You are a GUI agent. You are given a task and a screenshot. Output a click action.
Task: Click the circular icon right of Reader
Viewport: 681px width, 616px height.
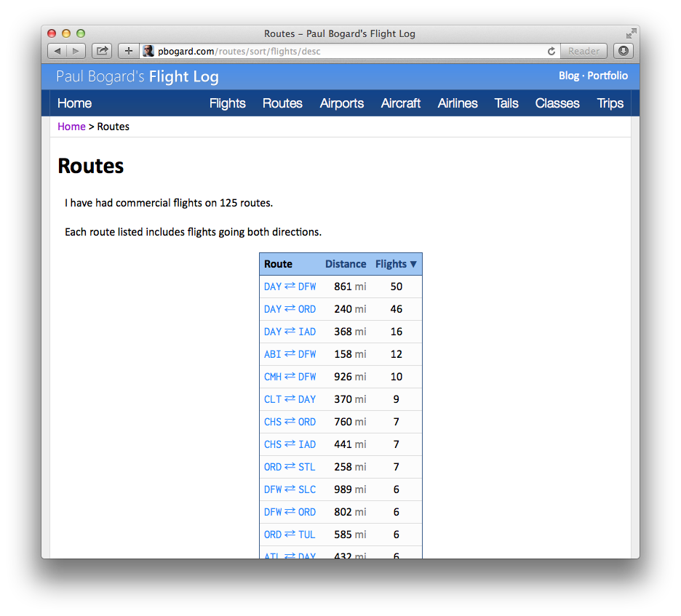[623, 51]
